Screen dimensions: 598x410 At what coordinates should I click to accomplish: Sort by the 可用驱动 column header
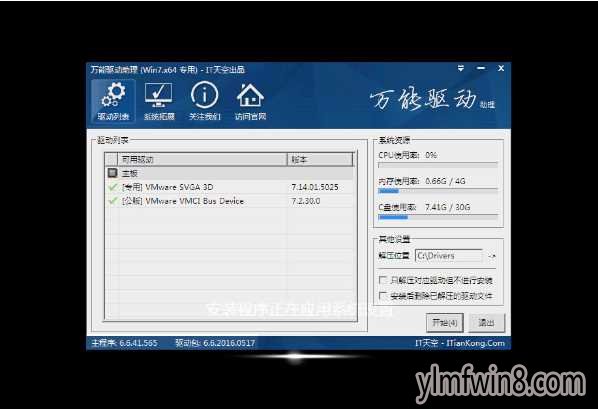(x=203, y=159)
